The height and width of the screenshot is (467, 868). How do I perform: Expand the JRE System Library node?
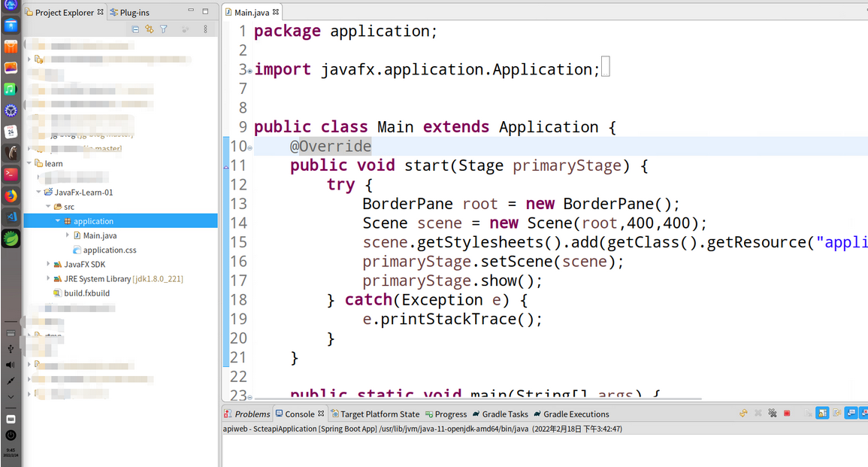coord(48,278)
